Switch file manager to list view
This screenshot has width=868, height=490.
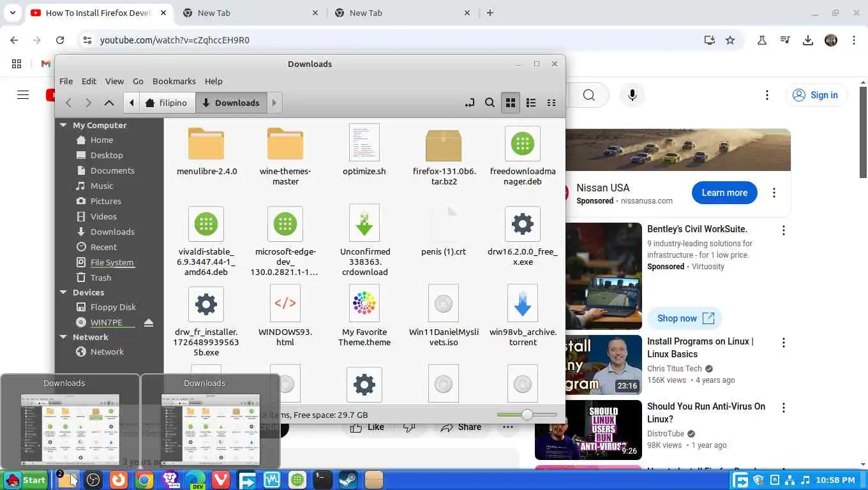coord(531,103)
